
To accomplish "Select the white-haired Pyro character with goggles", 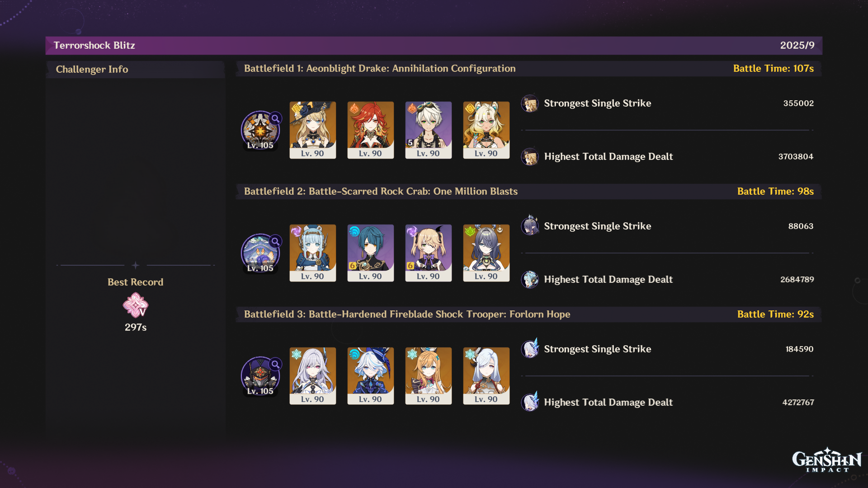I will (429, 130).
